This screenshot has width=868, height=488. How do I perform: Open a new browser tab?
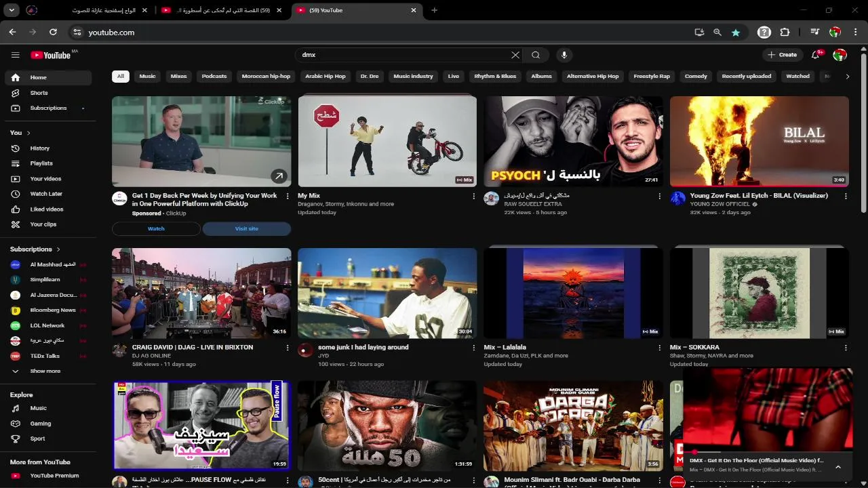434,10
